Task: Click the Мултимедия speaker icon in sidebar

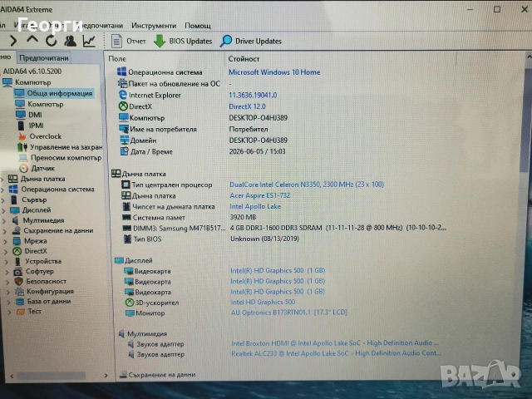Action: pyautogui.click(x=15, y=220)
